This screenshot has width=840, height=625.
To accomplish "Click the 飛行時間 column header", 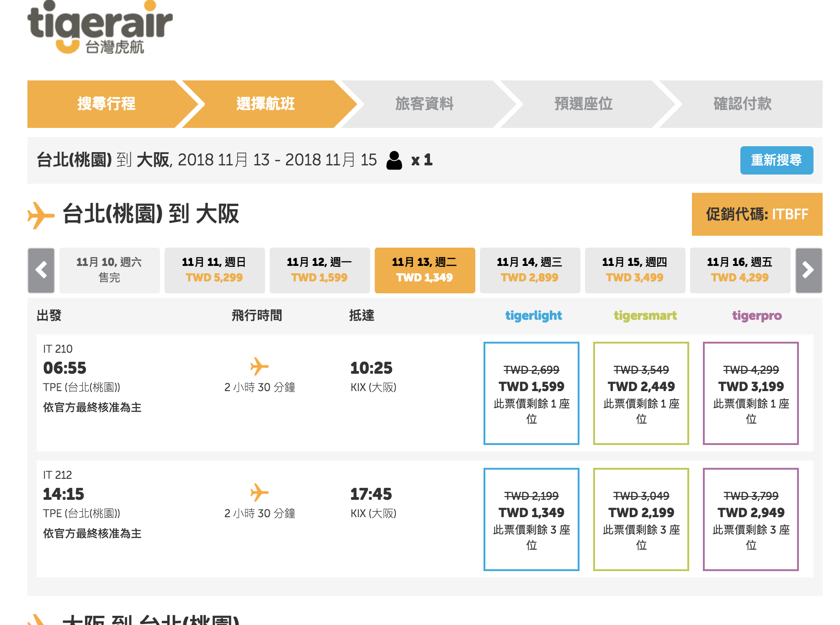I will point(257,316).
